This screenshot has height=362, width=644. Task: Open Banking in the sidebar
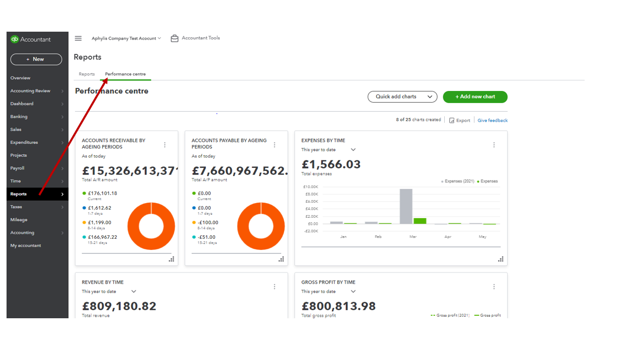coord(19,117)
